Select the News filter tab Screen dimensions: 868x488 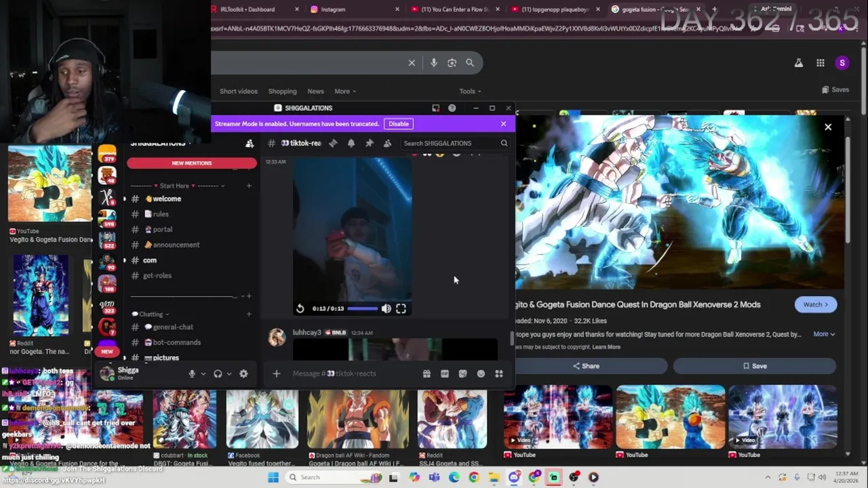tap(315, 91)
